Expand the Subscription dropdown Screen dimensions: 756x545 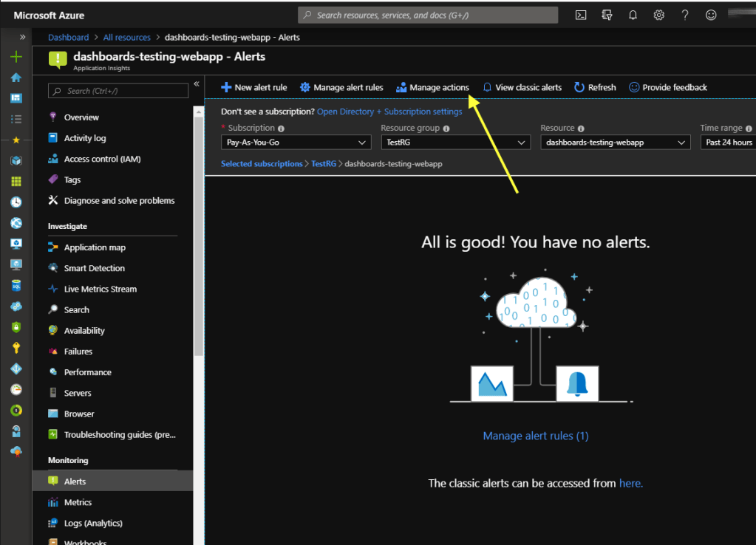(x=296, y=143)
